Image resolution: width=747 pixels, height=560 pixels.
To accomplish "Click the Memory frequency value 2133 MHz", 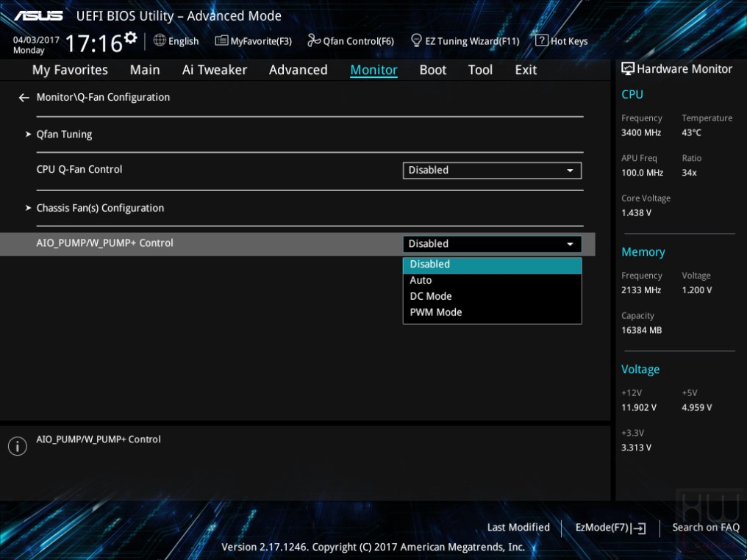I will click(x=641, y=290).
